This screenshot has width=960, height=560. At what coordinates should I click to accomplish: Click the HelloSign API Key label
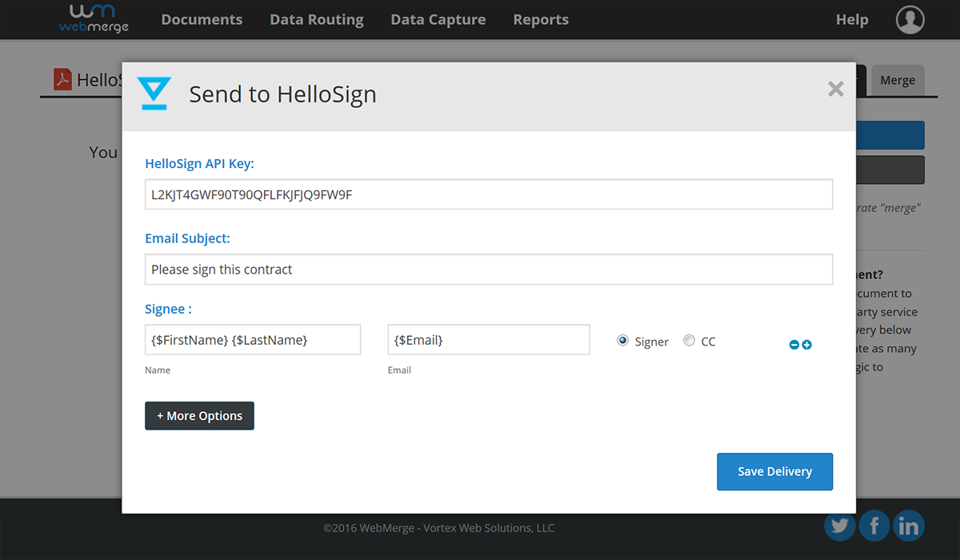click(x=199, y=164)
